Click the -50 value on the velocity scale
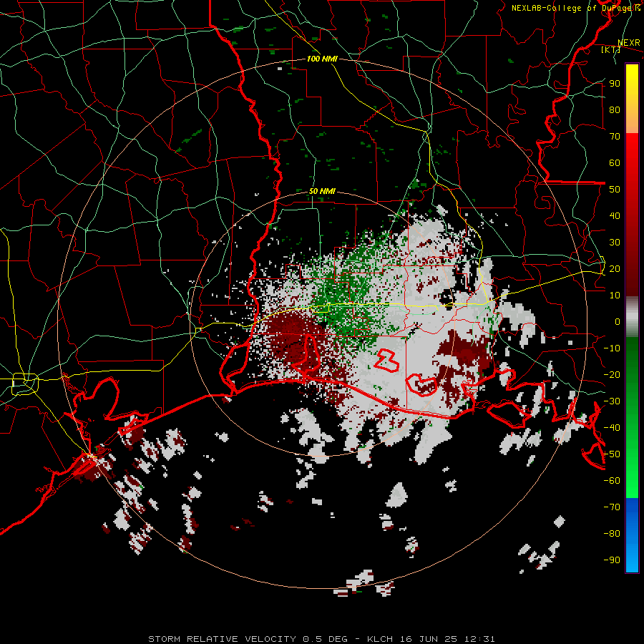This screenshot has width=644, height=644. pyautogui.click(x=612, y=454)
